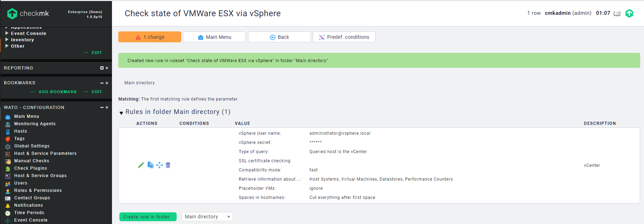
Task: Clone the rule with the copy icon
Action: (x=150, y=165)
